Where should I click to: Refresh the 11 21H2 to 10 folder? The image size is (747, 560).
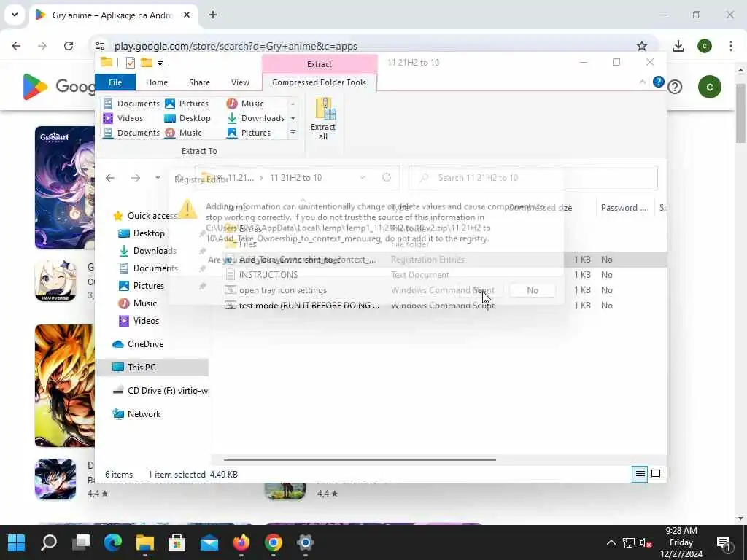[387, 178]
